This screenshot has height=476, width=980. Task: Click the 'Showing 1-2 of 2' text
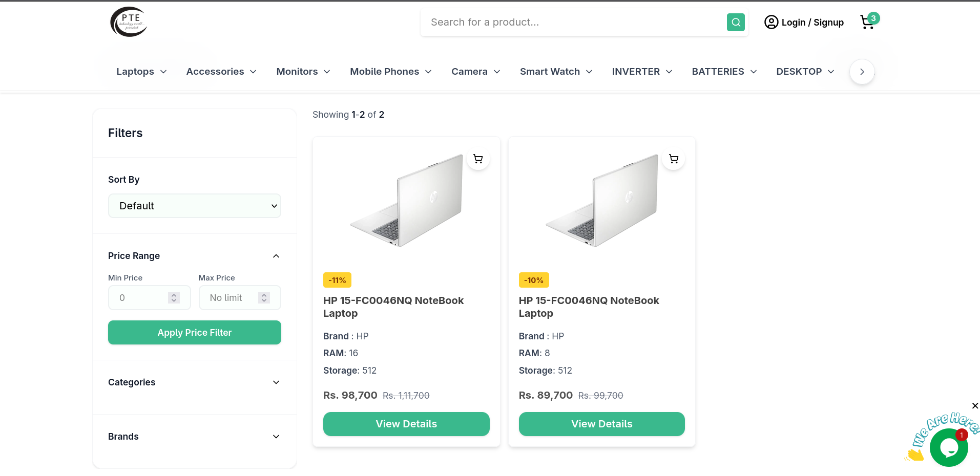click(348, 115)
